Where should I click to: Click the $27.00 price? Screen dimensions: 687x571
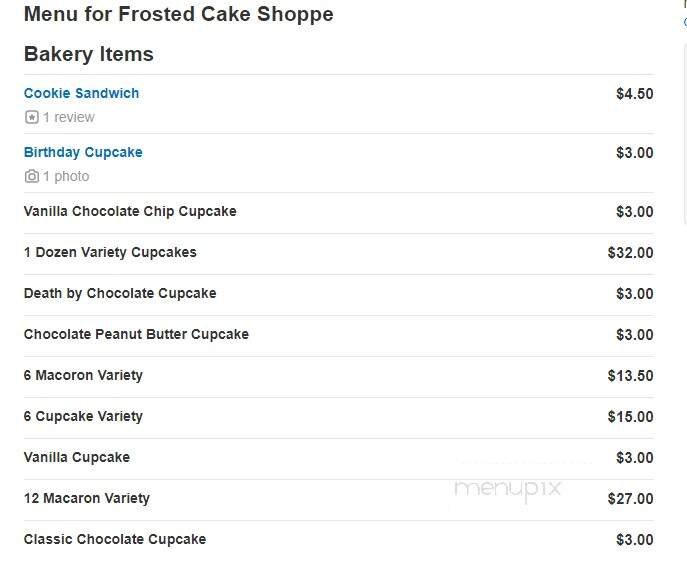[x=630, y=499]
